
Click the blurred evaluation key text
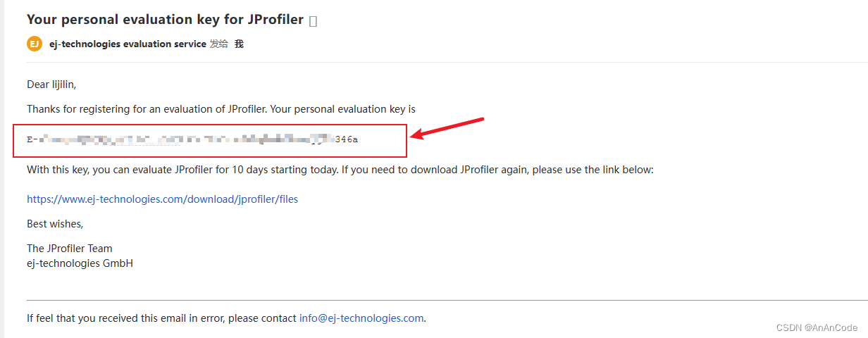183,139
